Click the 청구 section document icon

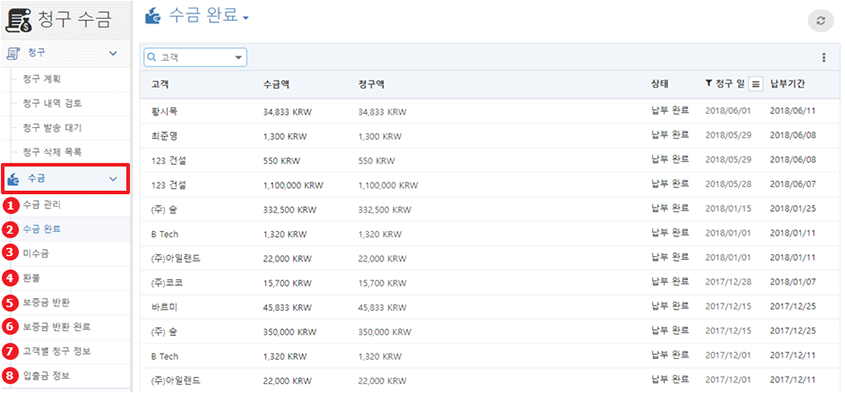coord(13,53)
